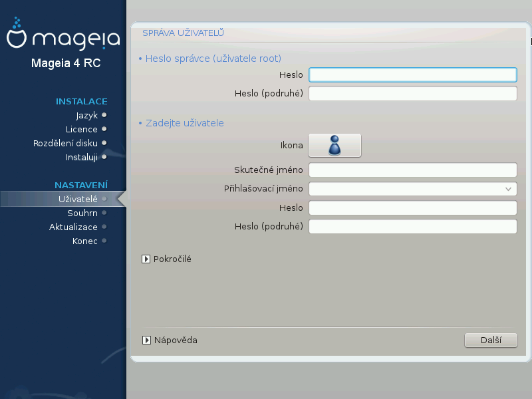
Task: Click the Mageia logo in the sidebar
Action: [x=63, y=33]
